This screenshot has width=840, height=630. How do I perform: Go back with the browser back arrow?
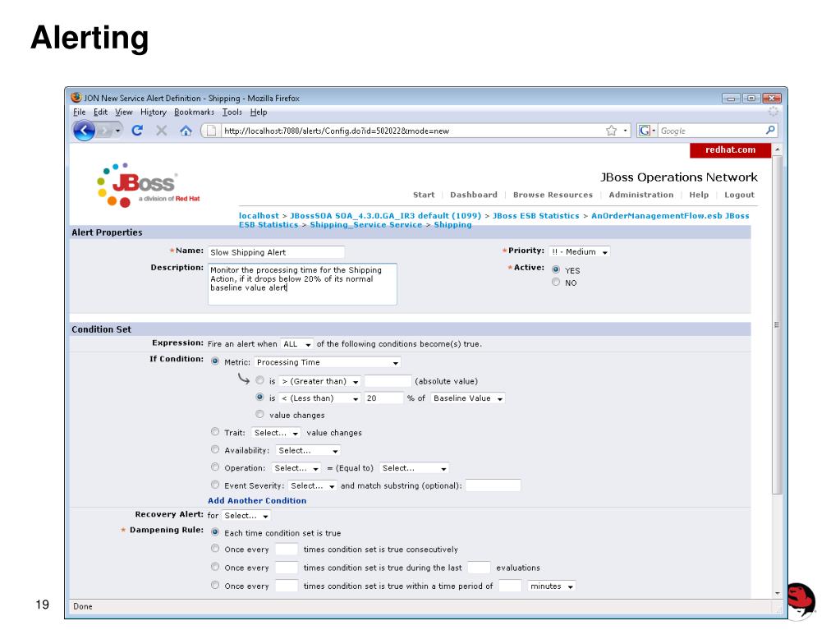tap(84, 130)
